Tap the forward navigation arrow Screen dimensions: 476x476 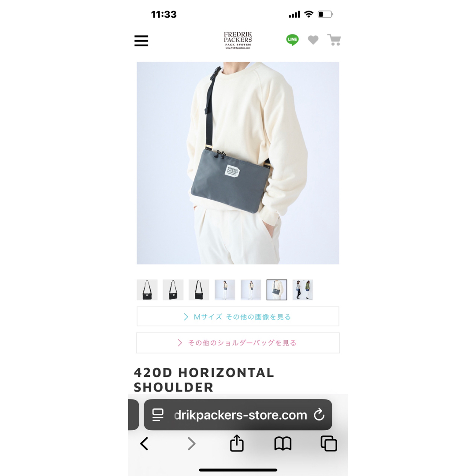click(191, 443)
